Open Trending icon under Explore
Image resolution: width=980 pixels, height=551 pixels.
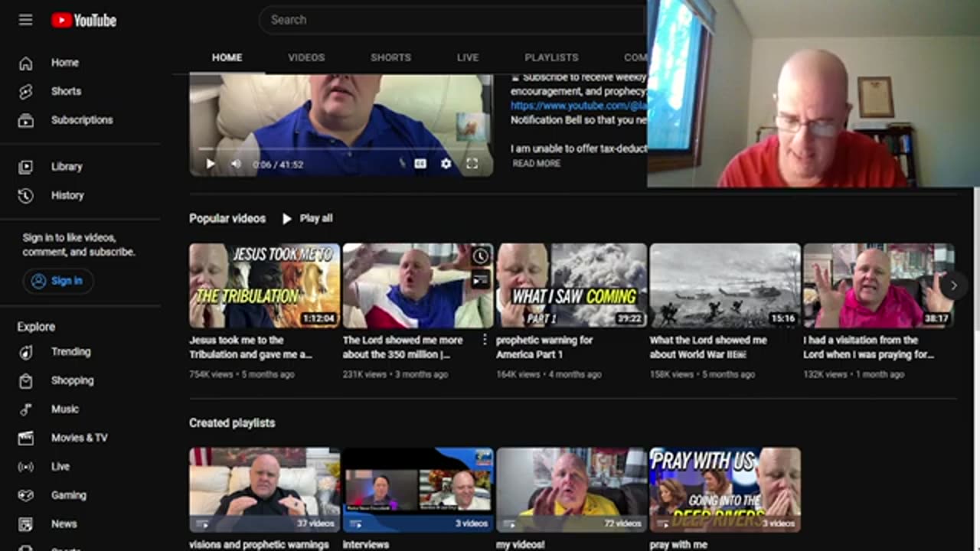click(x=26, y=352)
